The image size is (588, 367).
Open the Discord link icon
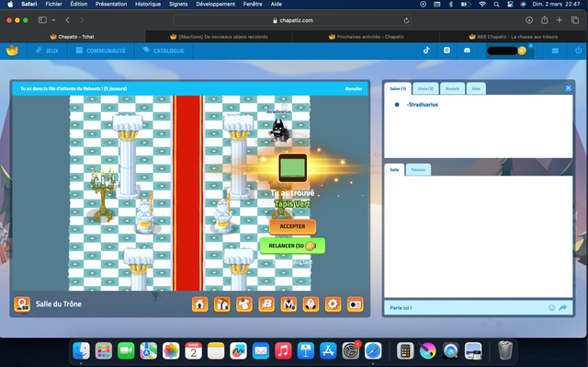[x=467, y=51]
